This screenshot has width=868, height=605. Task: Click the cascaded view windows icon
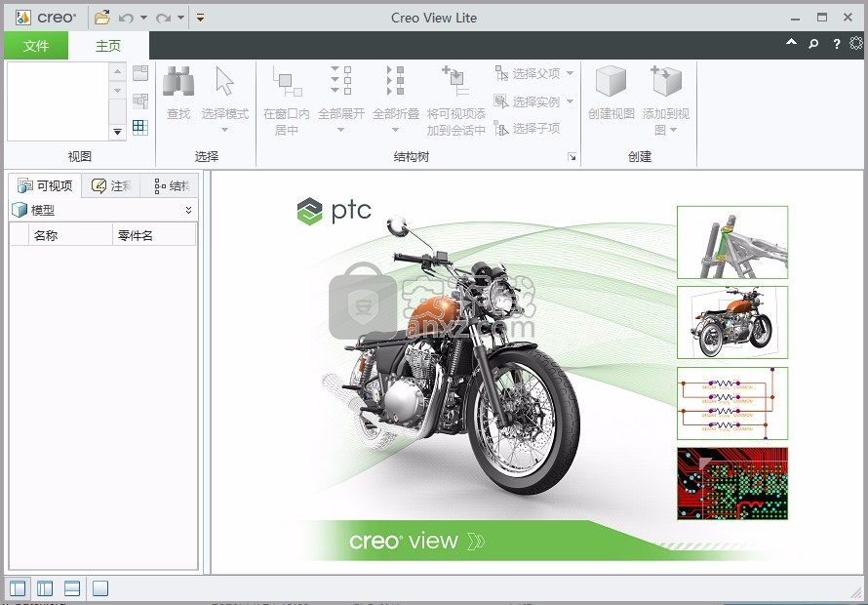(140, 101)
